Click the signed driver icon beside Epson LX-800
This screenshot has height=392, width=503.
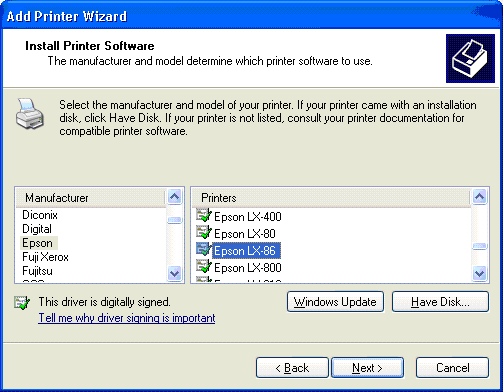tap(204, 266)
